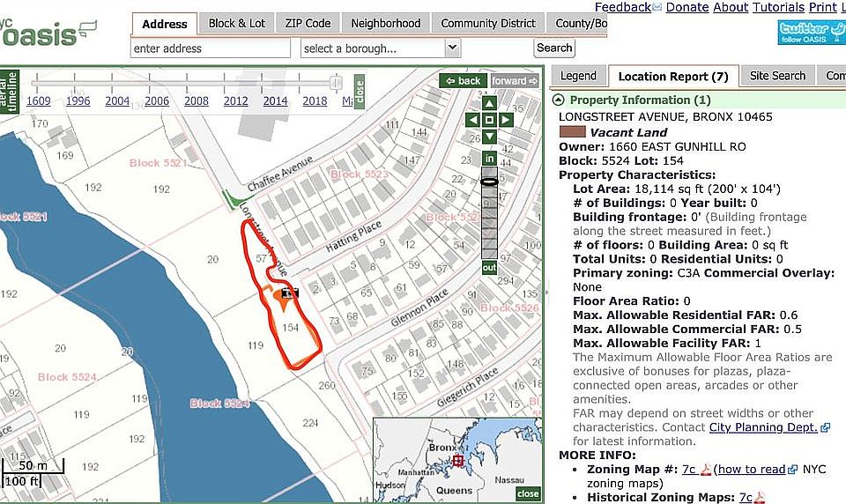Go back to previous map view
The width and height of the screenshot is (846, 504).
click(463, 81)
